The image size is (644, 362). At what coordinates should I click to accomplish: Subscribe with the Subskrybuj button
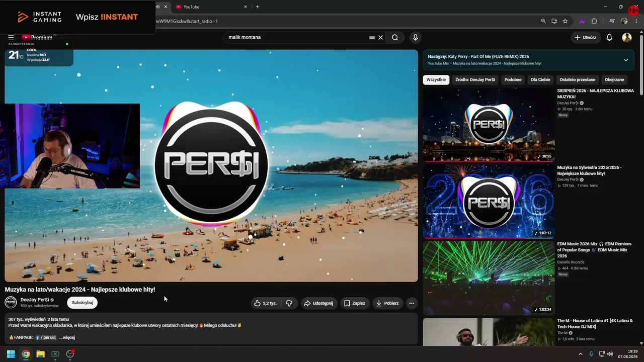pos(82,303)
